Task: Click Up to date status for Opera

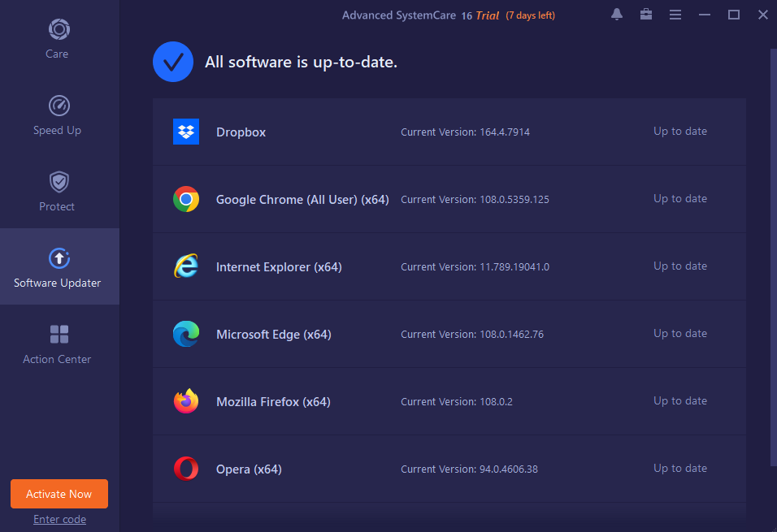Action: tap(679, 468)
